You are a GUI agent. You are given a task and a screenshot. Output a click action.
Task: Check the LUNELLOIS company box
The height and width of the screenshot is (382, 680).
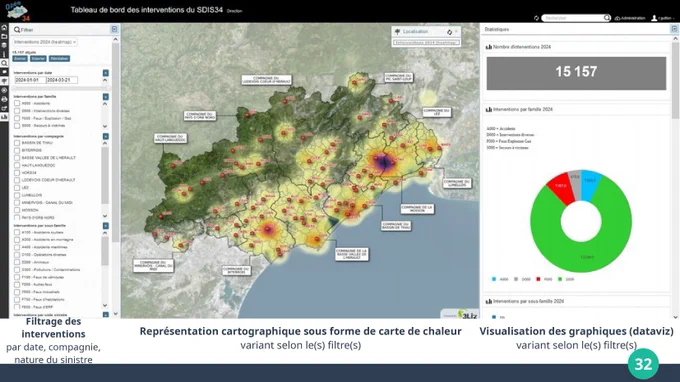pos(17,195)
